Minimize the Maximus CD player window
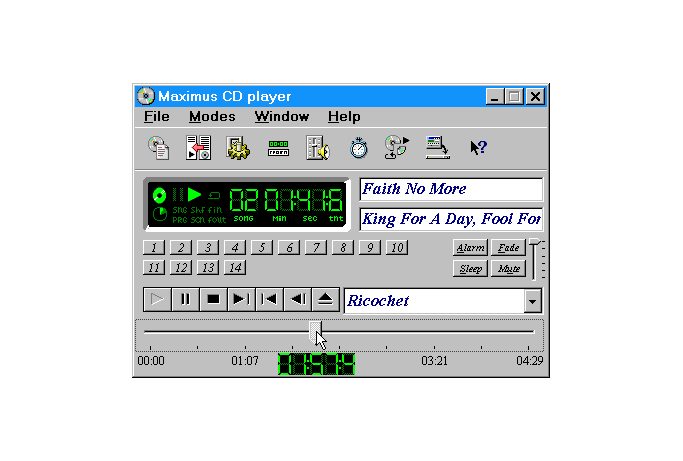This screenshot has height=461, width=683. (x=494, y=96)
